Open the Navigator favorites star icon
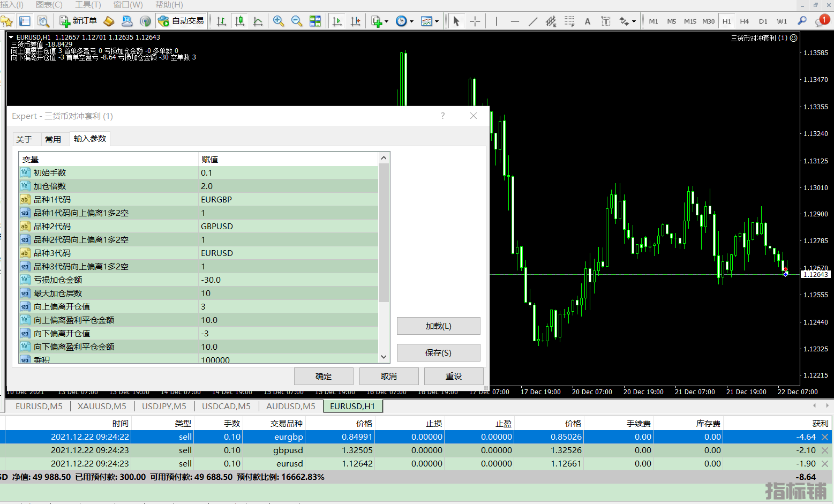 (6, 21)
